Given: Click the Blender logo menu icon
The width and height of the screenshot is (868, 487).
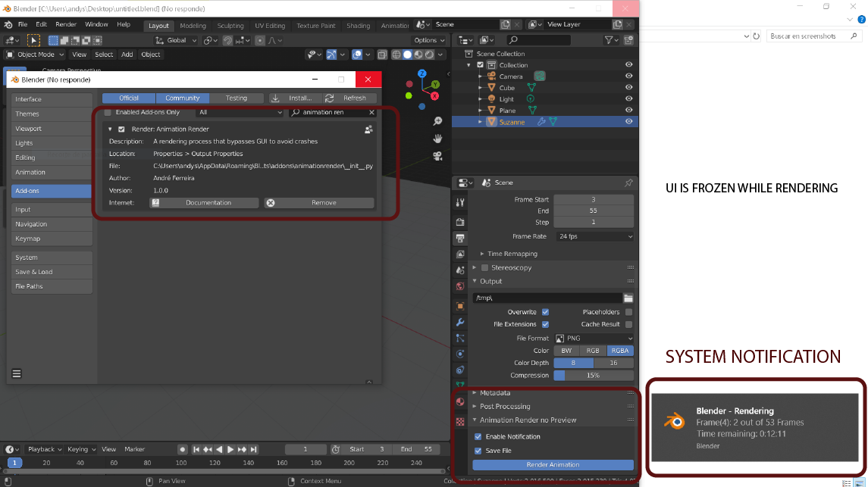Looking at the screenshot, I should (x=8, y=25).
